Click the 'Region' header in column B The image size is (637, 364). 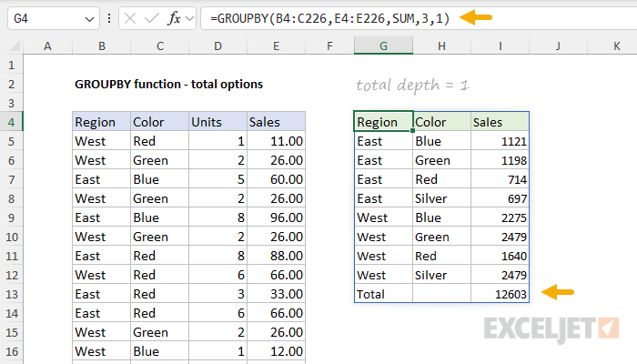[102, 122]
